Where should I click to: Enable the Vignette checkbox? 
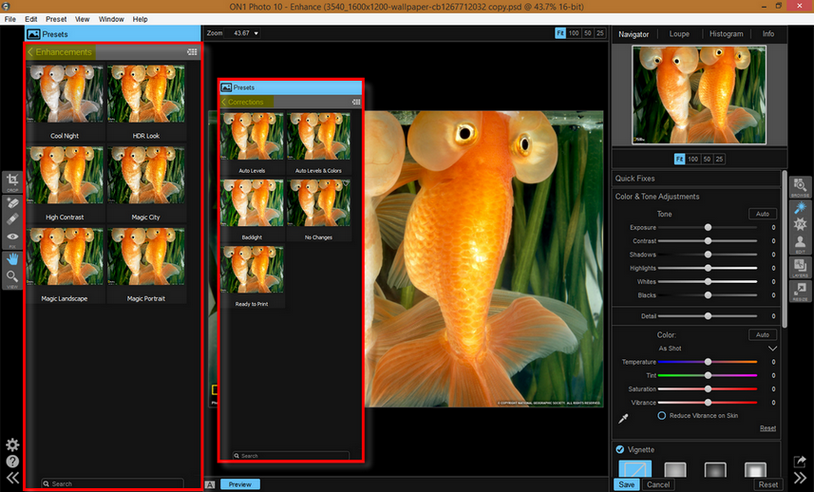[x=620, y=449]
